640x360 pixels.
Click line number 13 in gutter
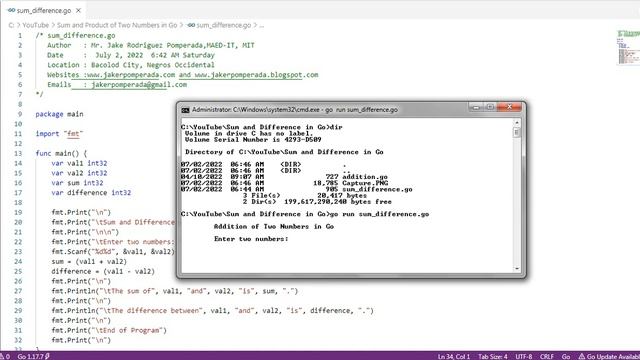tap(18, 153)
